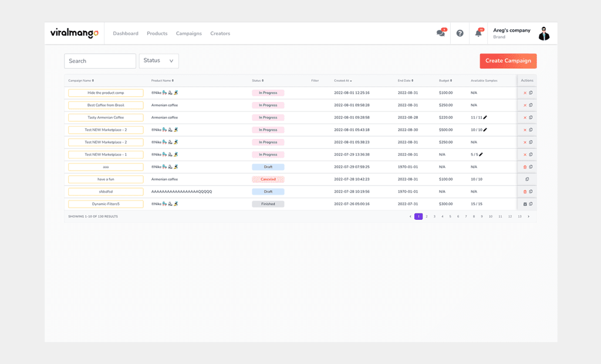Go to page 5
This screenshot has width=601, height=364.
coord(450,217)
